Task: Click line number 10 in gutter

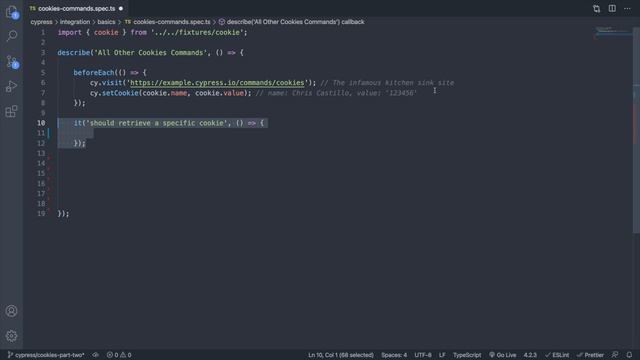Action: coord(41,123)
